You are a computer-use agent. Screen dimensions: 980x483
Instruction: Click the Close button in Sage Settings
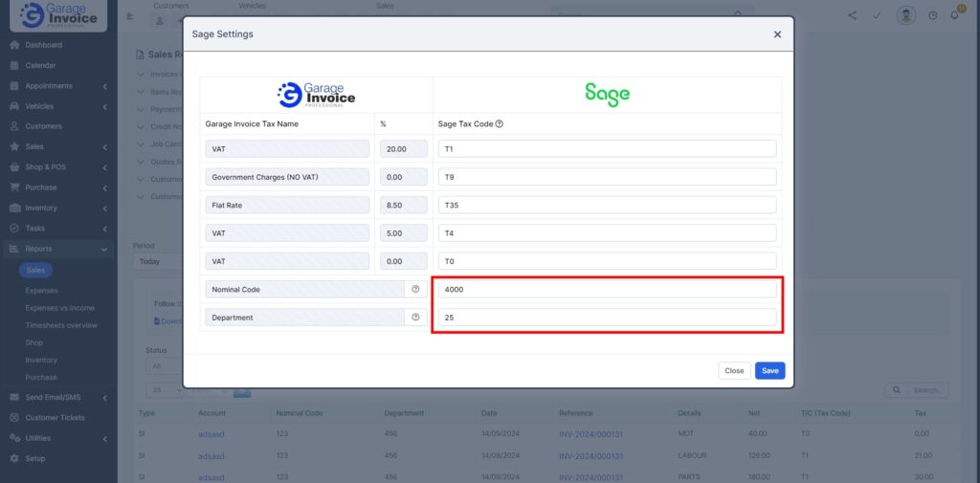click(734, 370)
